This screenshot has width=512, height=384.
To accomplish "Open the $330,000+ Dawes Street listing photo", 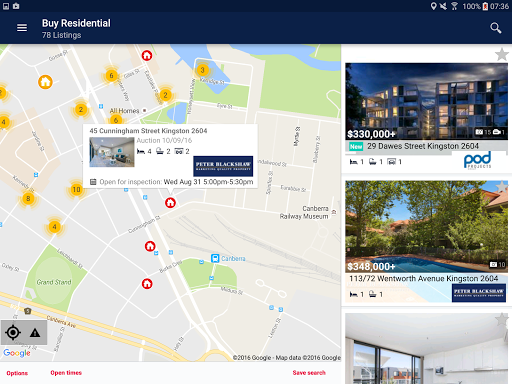I will click(426, 101).
